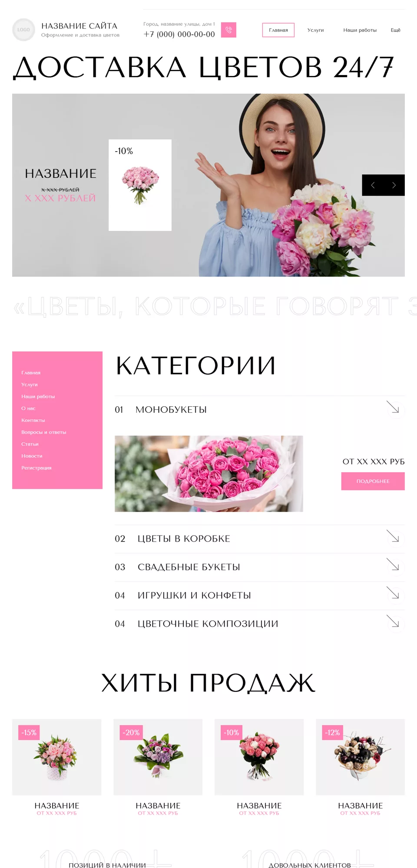Open Регистрация link in pink sidebar
The width and height of the screenshot is (417, 868).
[36, 468]
